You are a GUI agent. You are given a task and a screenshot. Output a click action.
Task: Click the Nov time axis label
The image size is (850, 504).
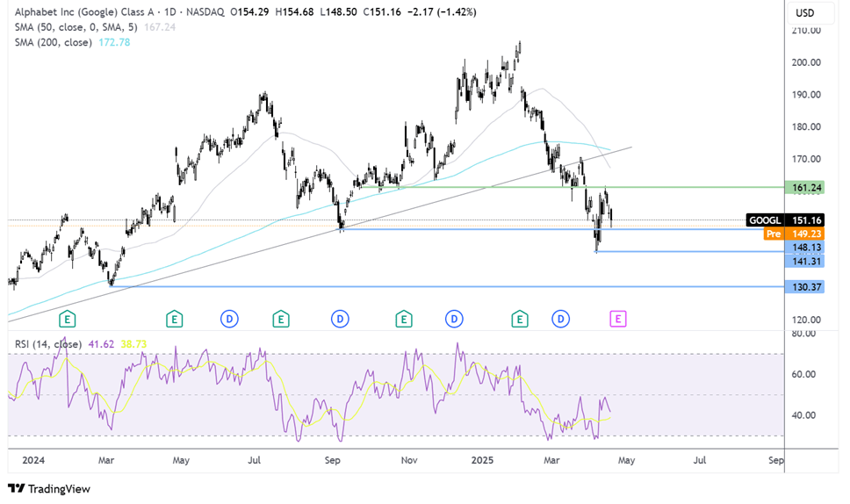coord(409,460)
